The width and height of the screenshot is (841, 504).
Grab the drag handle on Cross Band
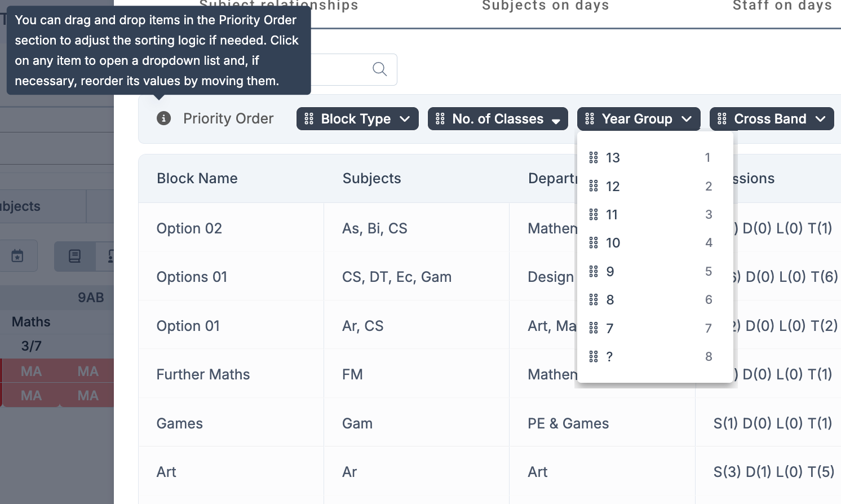coord(722,119)
